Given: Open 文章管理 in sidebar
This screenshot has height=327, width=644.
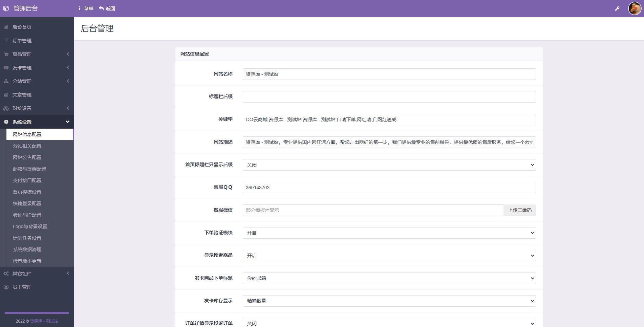Looking at the screenshot, I should coord(37,95).
